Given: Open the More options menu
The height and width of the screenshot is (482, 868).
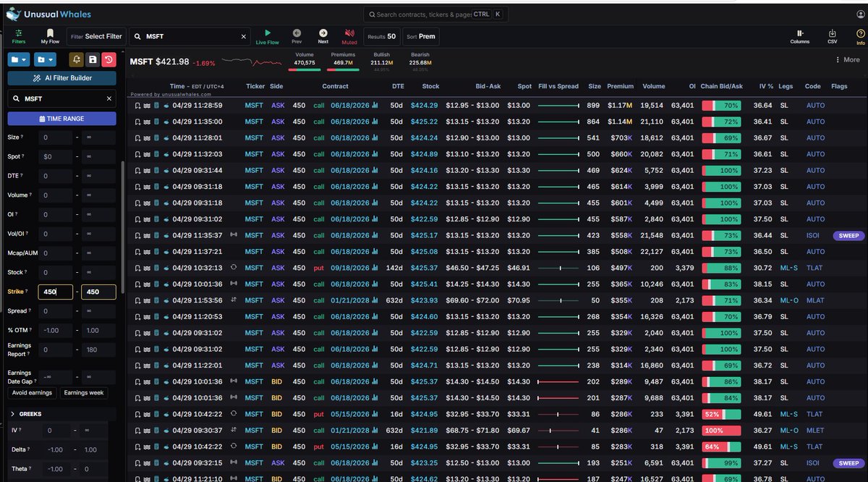Looking at the screenshot, I should (x=847, y=60).
